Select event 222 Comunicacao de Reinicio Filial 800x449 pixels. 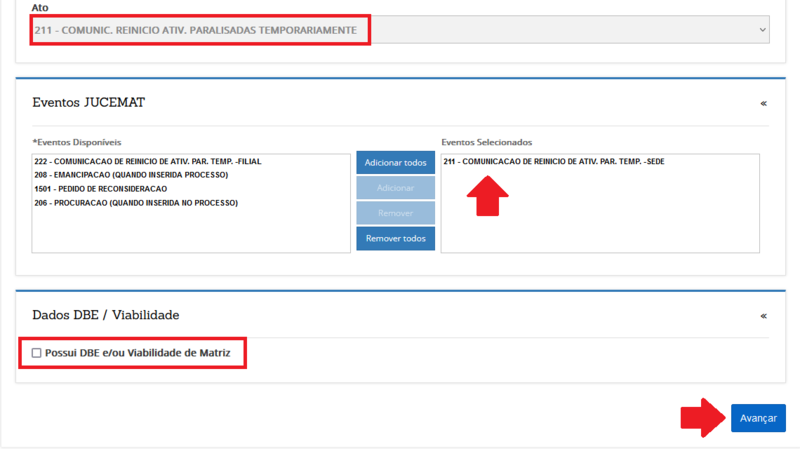[x=147, y=161]
